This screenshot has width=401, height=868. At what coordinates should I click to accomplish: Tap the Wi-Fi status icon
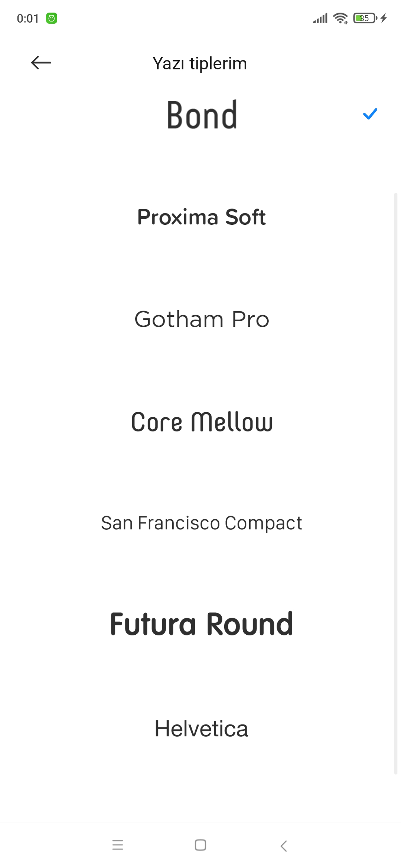pyautogui.click(x=340, y=18)
